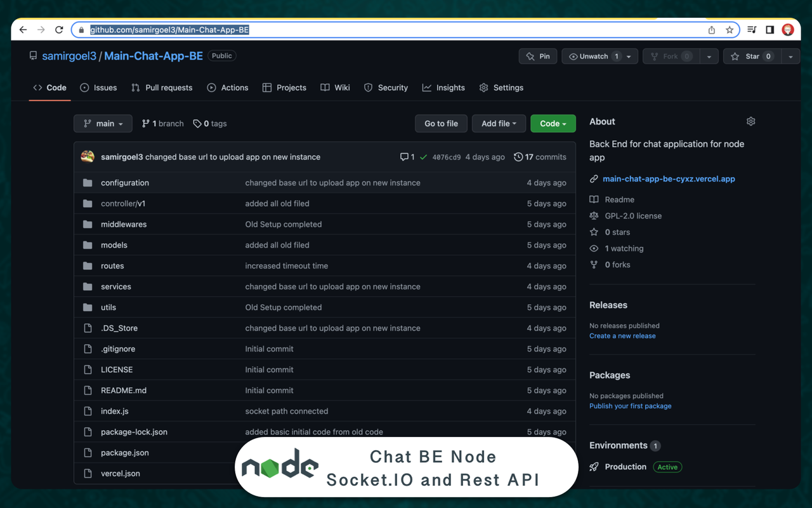
Task: Select the Code tab
Action: coord(50,88)
